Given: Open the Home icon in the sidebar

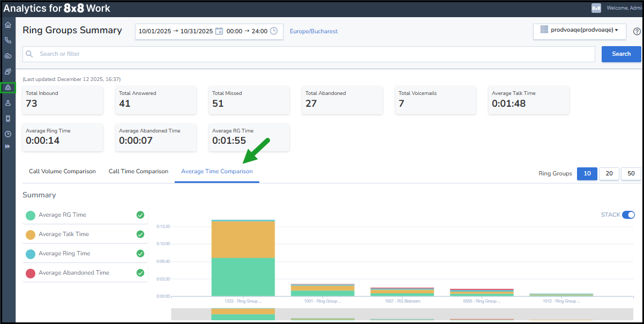Looking at the screenshot, I should [8, 25].
